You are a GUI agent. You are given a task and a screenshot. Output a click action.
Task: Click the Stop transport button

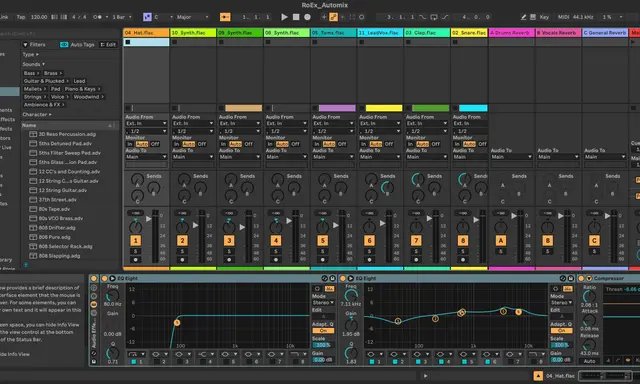point(296,17)
